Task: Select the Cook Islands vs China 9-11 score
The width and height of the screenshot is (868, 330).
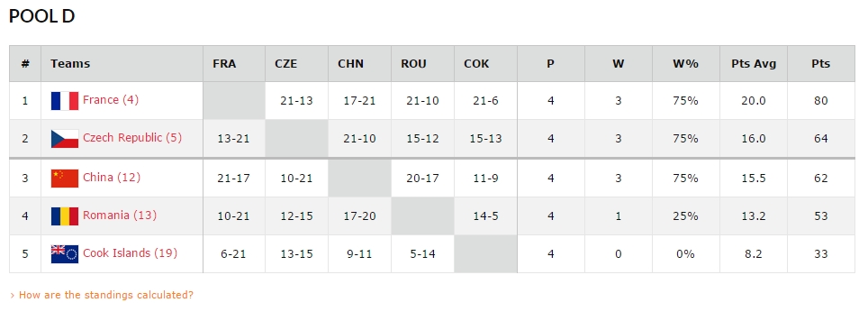Action: 359,254
